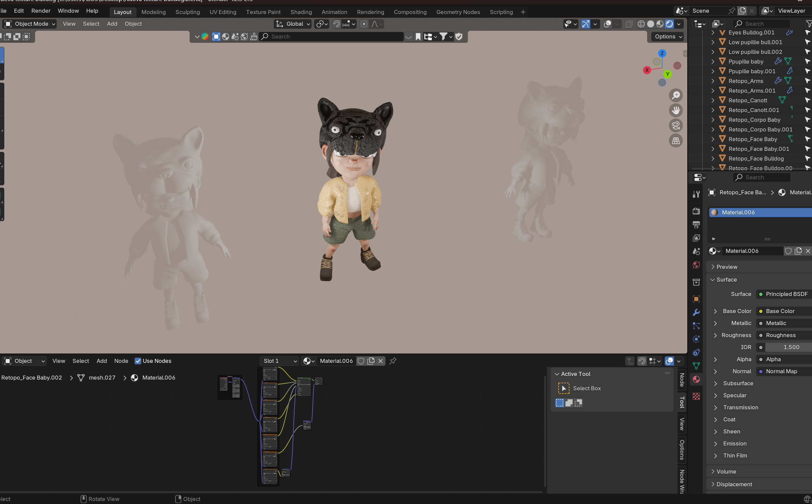The width and height of the screenshot is (812, 504).
Task: Open the Window menu
Action: (x=68, y=11)
